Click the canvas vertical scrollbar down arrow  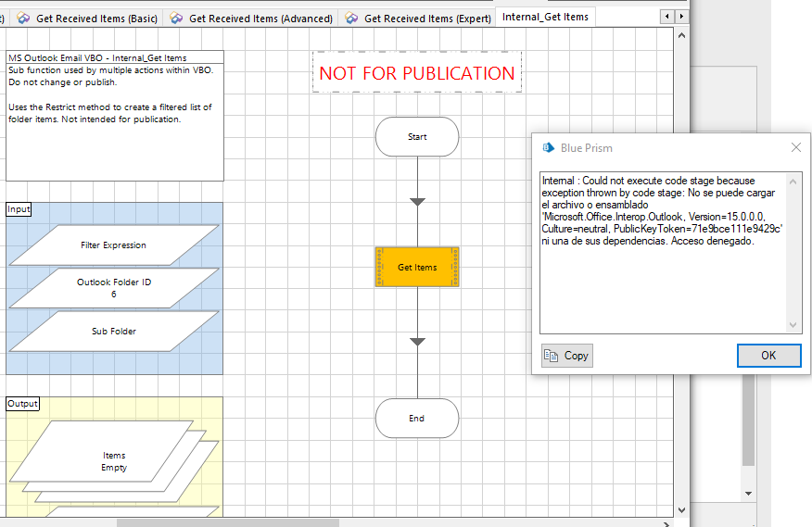point(682,509)
